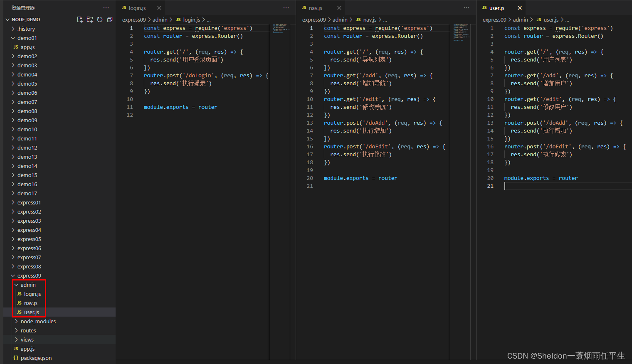Click admin breadcrumb in user.js editor

coord(521,20)
